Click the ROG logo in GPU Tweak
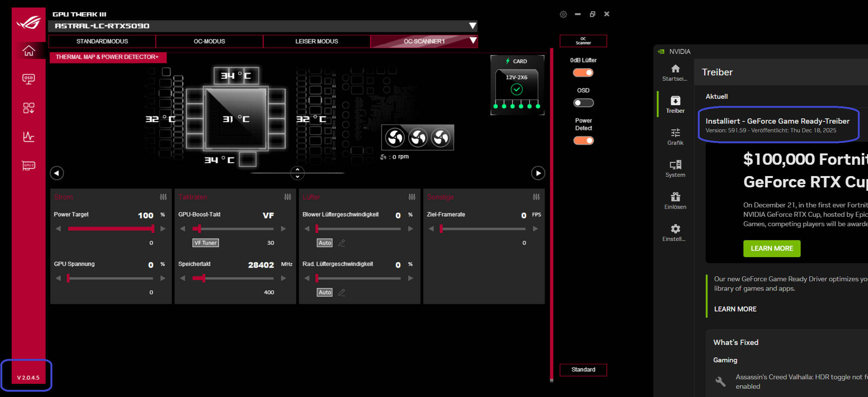Screen dimensions: 868x397 29,23
